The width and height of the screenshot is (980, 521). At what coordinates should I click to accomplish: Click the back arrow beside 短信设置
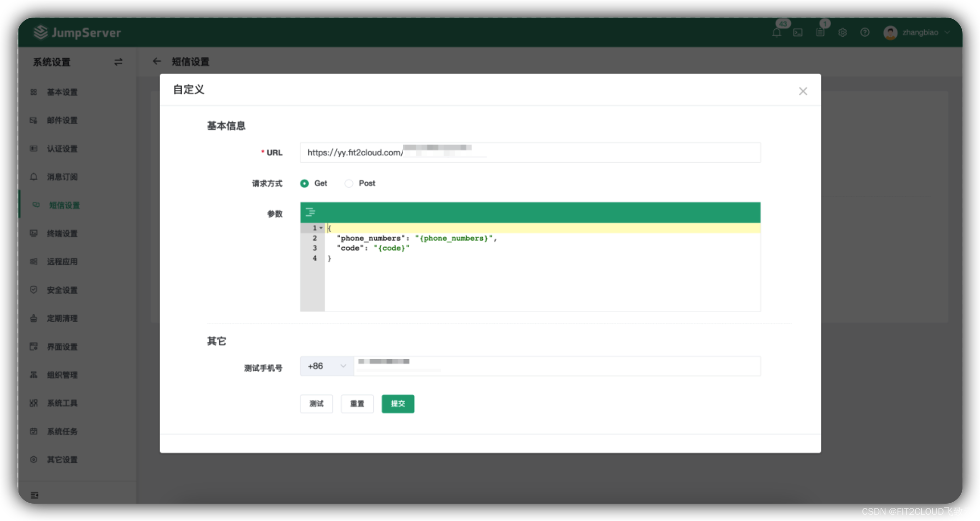click(x=157, y=62)
